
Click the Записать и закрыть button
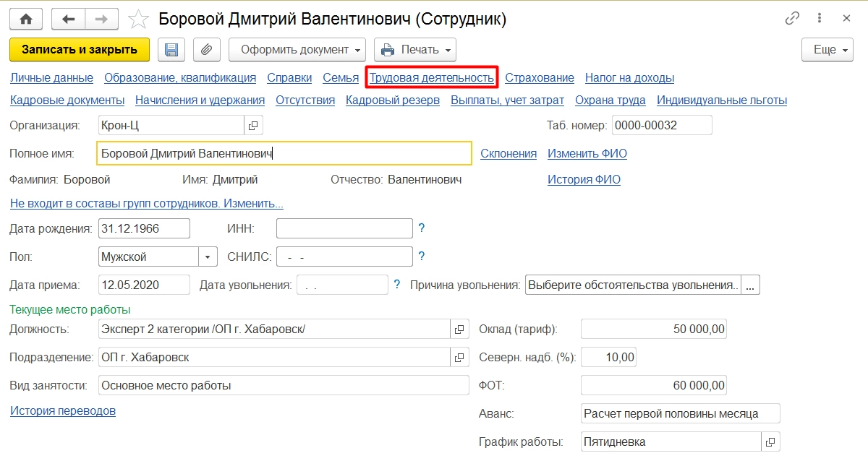[x=80, y=50]
